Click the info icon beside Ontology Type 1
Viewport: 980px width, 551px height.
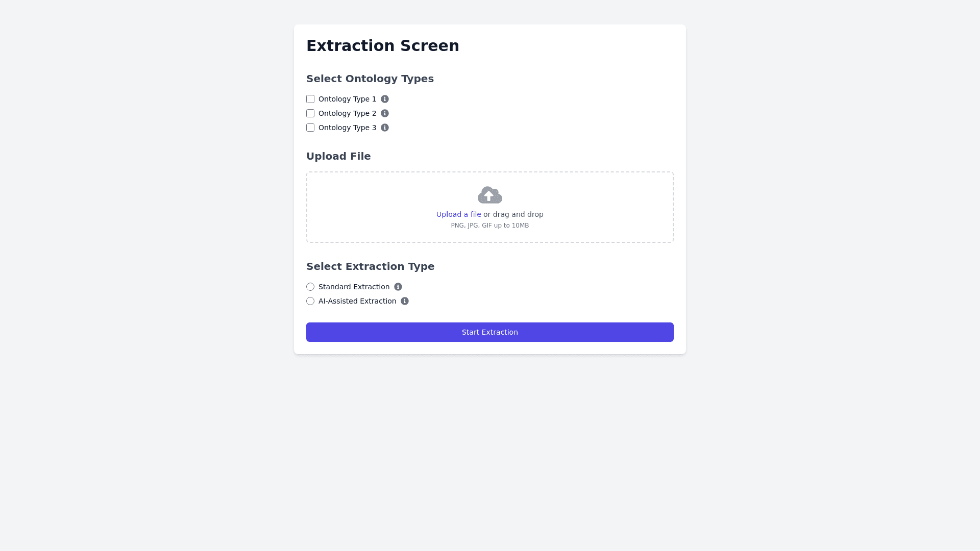coord(385,99)
